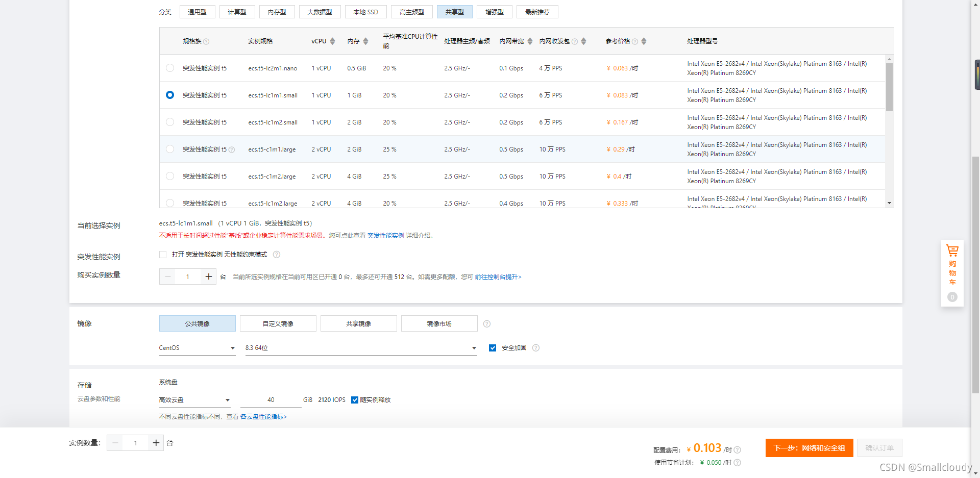Click help icon next to 安全加固
This screenshot has height=478, width=980.
pos(536,348)
